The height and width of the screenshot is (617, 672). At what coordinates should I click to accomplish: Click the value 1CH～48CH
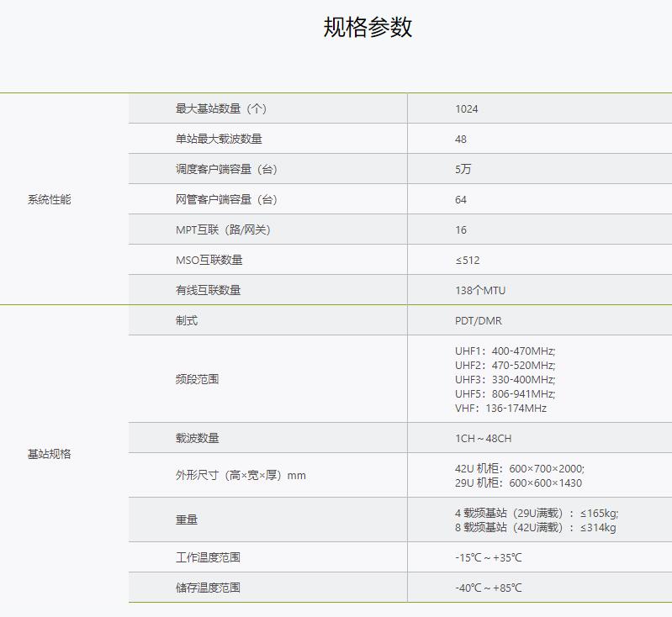(x=483, y=438)
